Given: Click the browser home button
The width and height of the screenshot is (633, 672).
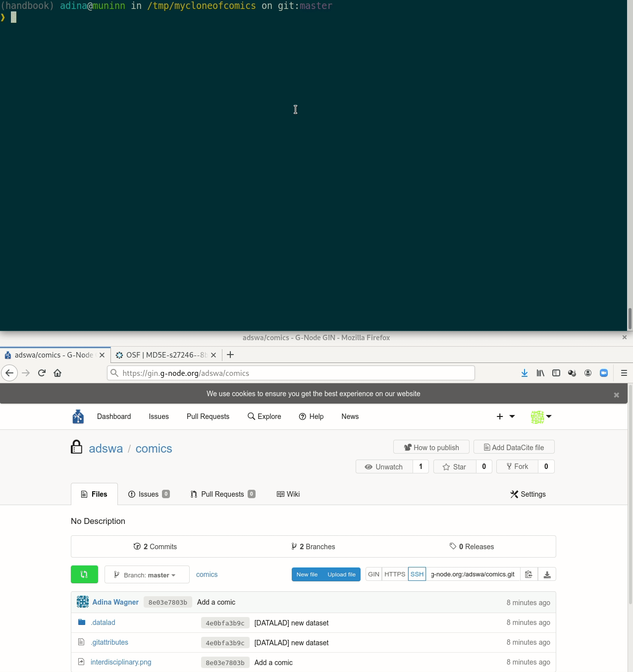Looking at the screenshot, I should 57,373.
